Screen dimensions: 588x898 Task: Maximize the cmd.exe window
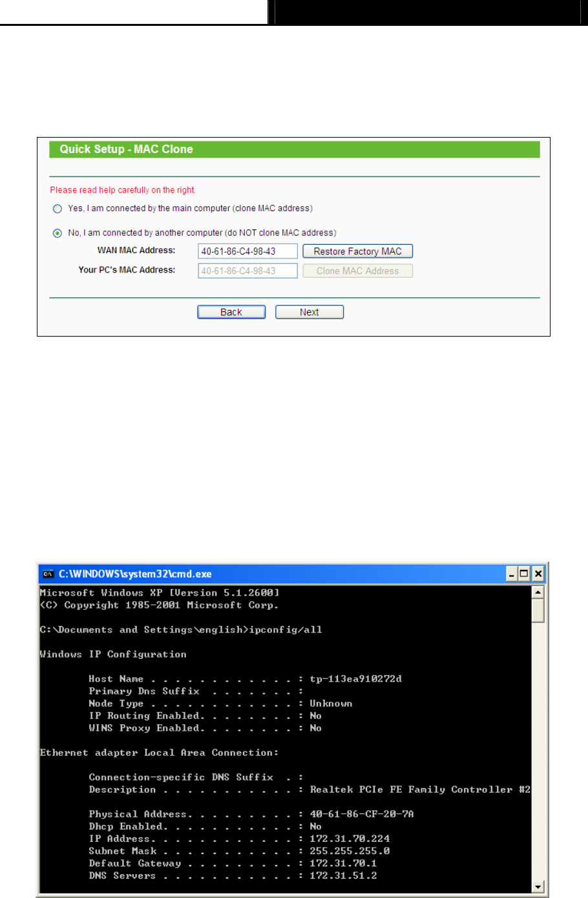[524, 574]
